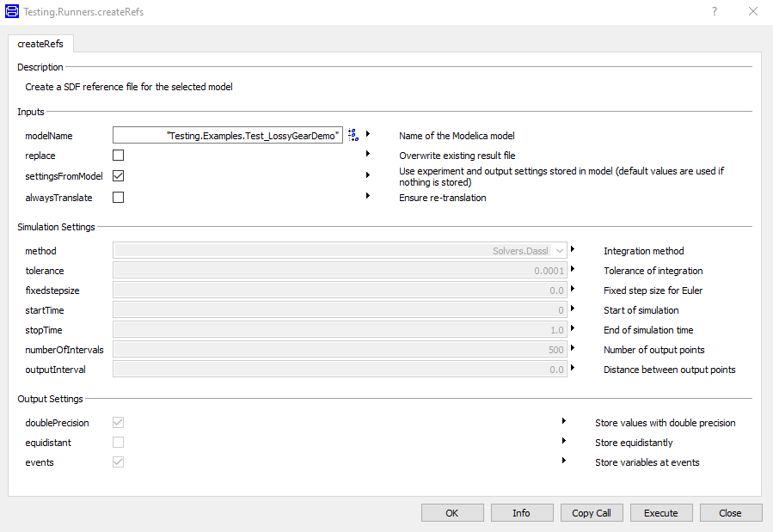The height and width of the screenshot is (532, 773).
Task: Expand the arrow menu for events
Action: [x=564, y=461]
